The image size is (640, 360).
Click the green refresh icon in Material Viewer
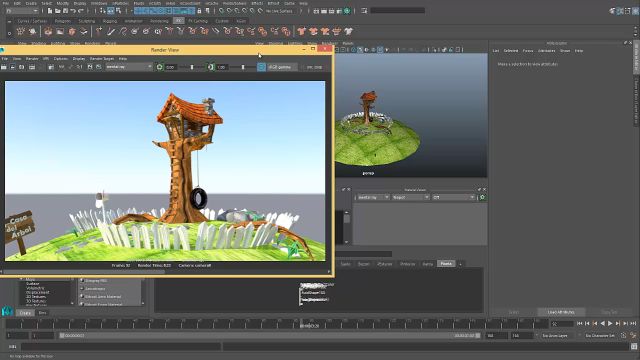coord(482,198)
